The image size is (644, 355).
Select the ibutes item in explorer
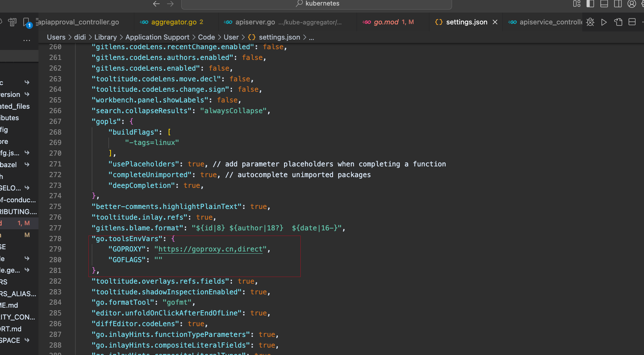click(x=10, y=118)
